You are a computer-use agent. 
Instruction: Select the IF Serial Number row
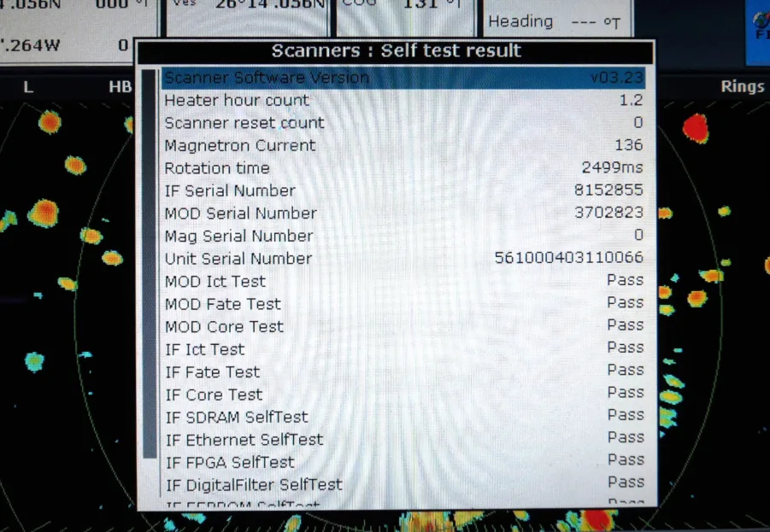click(x=403, y=190)
